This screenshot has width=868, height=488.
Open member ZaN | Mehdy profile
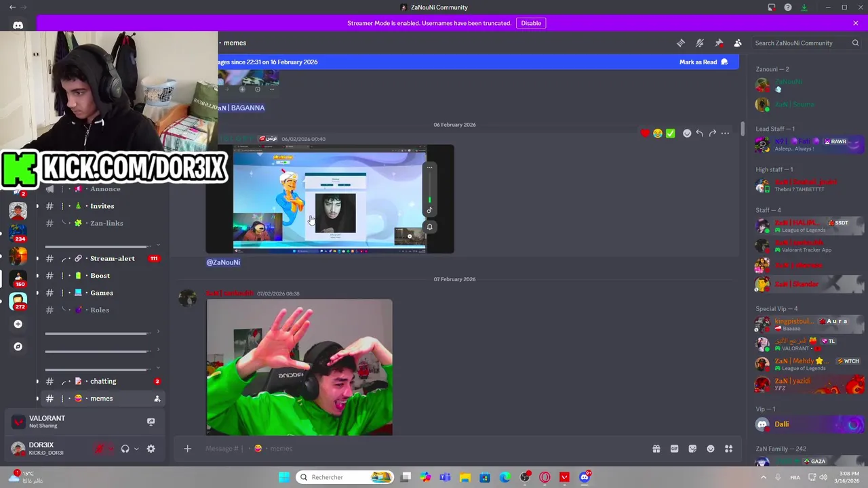click(x=809, y=364)
